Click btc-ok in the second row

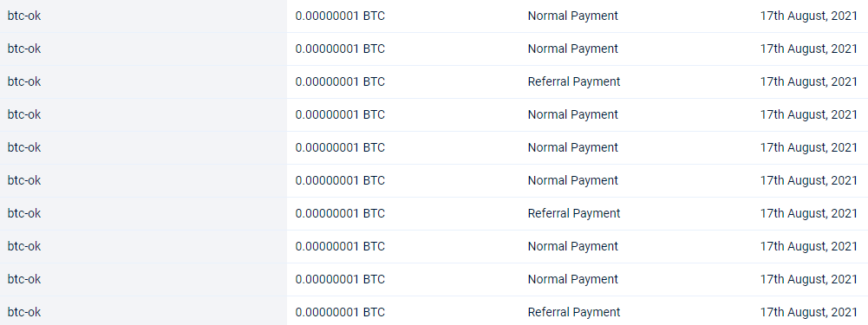pos(24,49)
